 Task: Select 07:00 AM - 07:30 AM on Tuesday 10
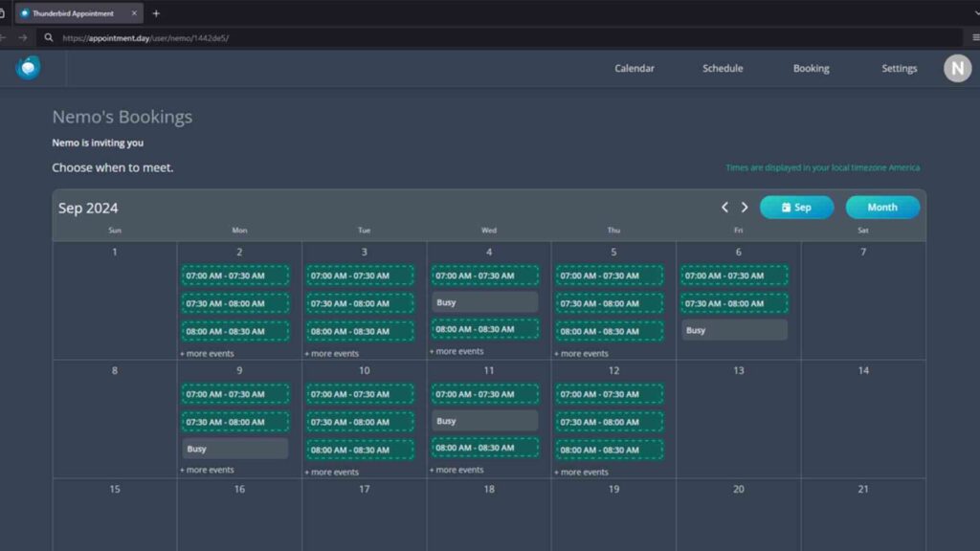[360, 394]
